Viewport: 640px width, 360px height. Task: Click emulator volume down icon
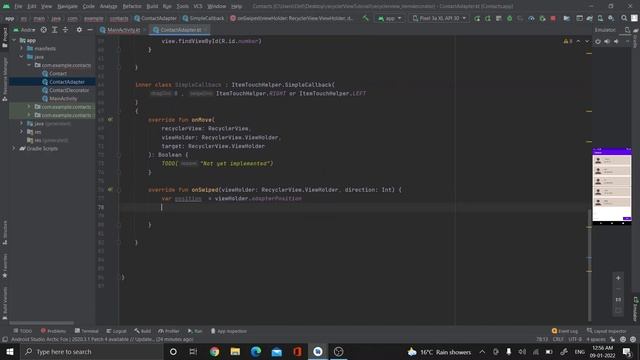(x=616, y=41)
